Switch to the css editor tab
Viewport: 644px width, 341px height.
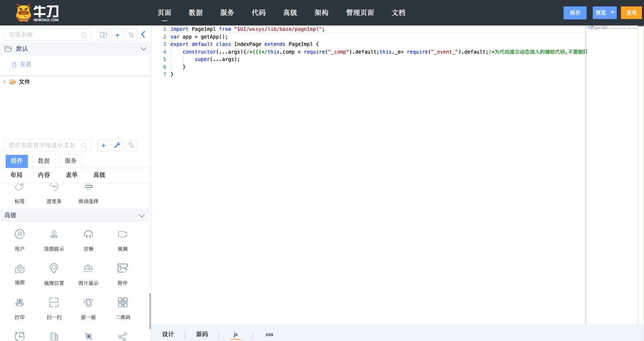coord(269,334)
